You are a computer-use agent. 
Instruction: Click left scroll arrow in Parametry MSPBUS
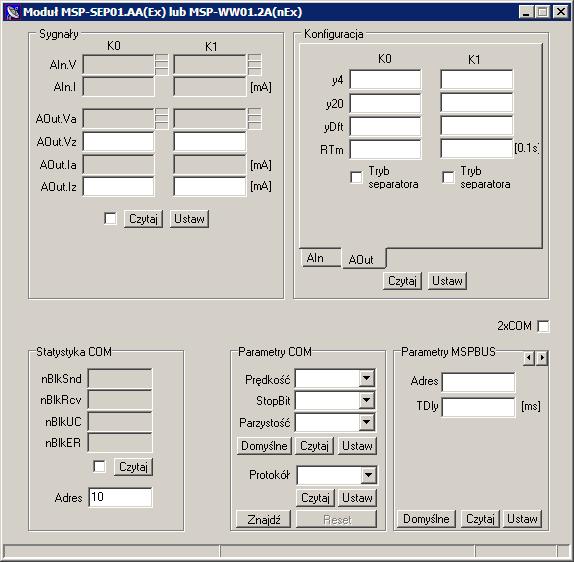[528, 358]
